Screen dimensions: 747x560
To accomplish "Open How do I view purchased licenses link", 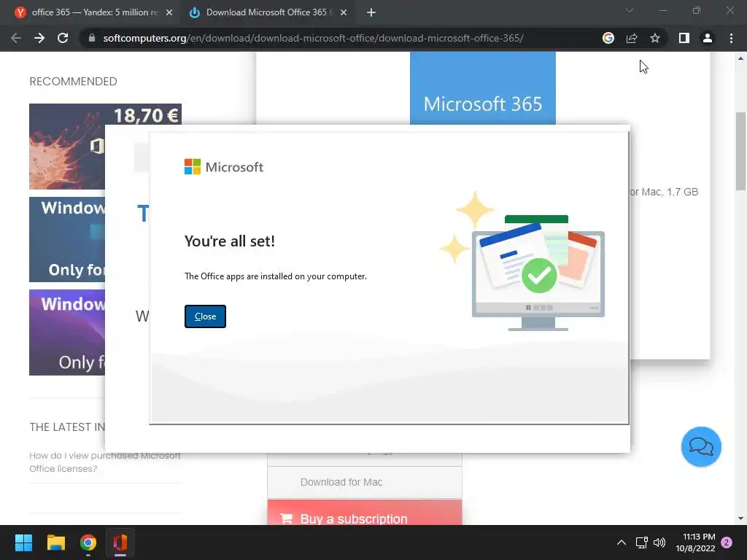I will click(105, 462).
